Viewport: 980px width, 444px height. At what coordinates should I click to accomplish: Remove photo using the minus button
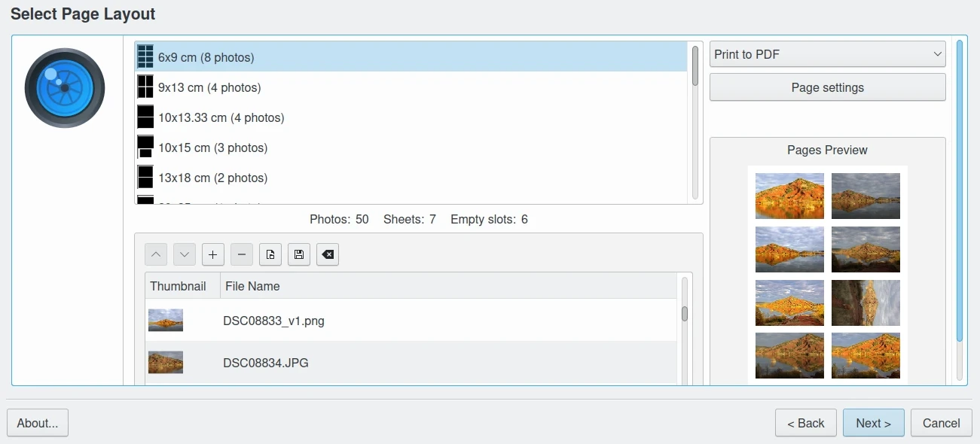(x=242, y=255)
